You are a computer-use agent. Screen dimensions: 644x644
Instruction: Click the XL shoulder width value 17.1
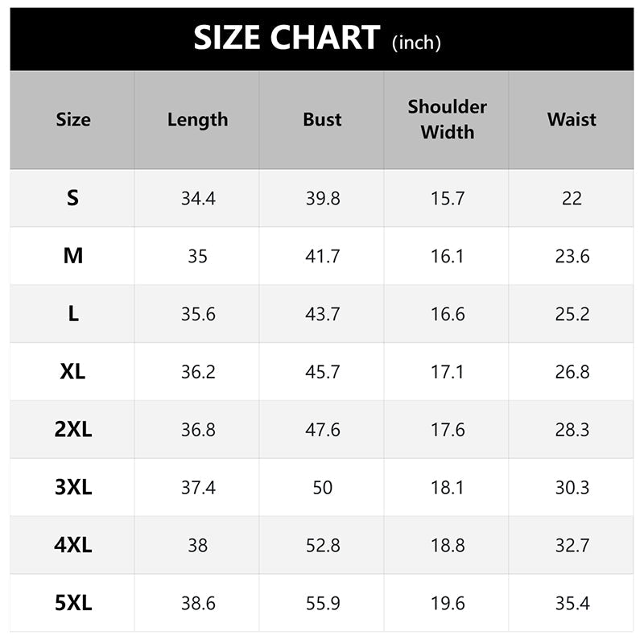click(447, 372)
